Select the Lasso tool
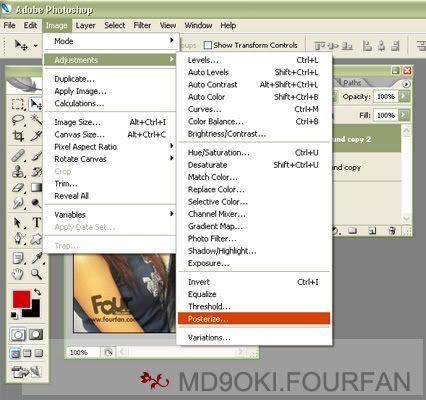Viewport: 426px width, 400px height. pyautogui.click(x=18, y=120)
